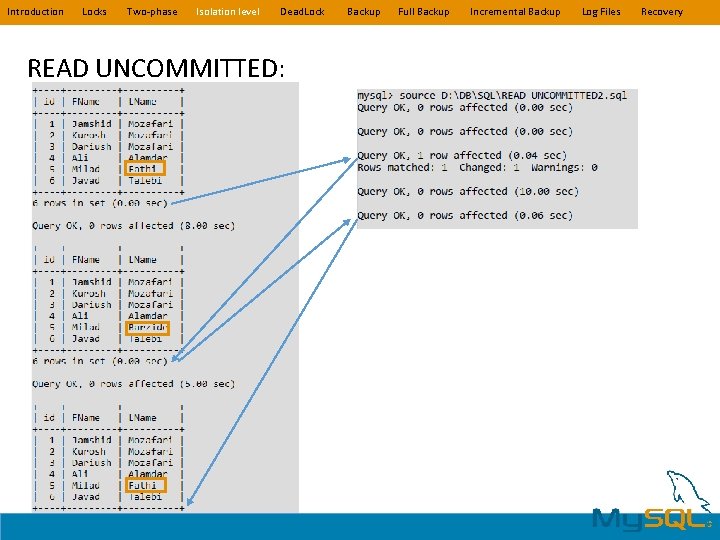Go to the Locks tab
Screen dimensions: 720x540
point(94,12)
